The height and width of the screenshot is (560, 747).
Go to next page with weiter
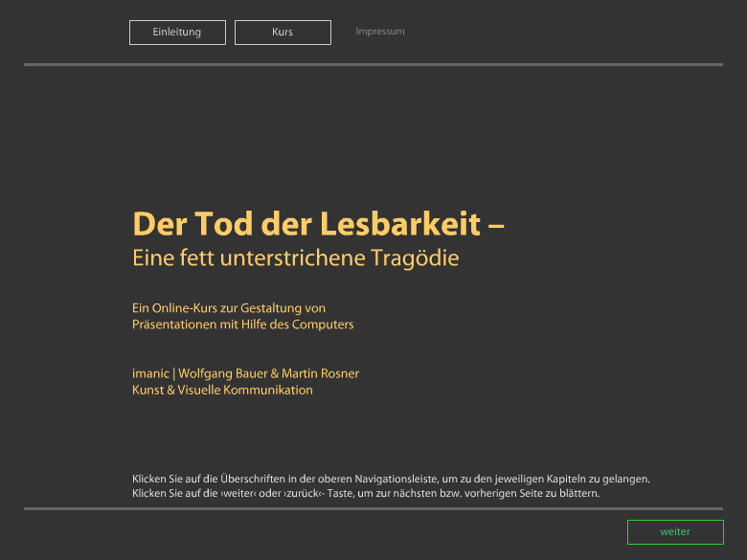tap(675, 532)
